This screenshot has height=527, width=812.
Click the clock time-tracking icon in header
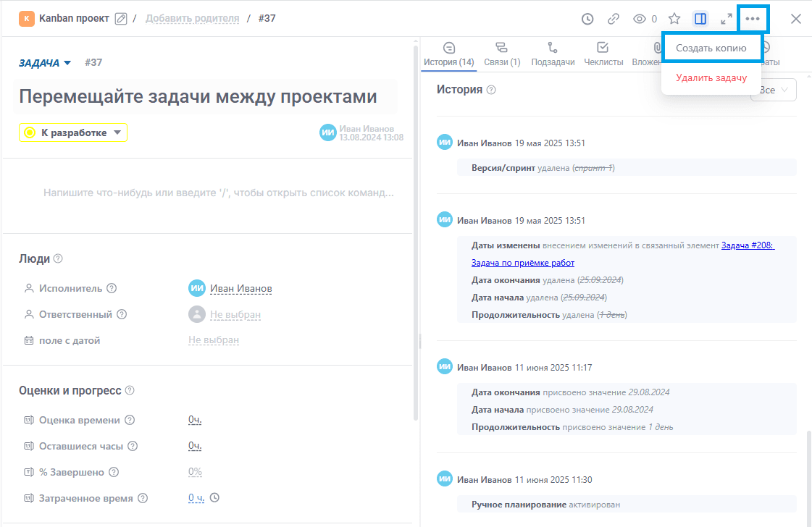[x=587, y=19]
